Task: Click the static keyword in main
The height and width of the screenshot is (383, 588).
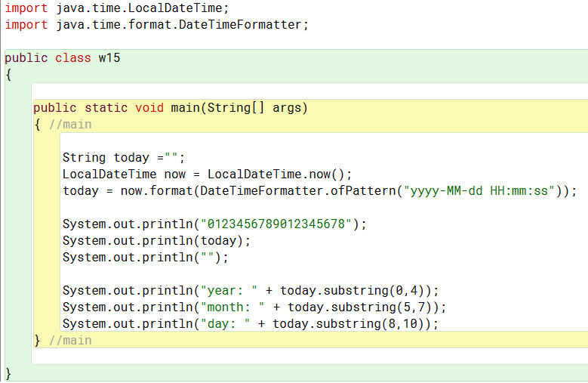Action: [106, 108]
